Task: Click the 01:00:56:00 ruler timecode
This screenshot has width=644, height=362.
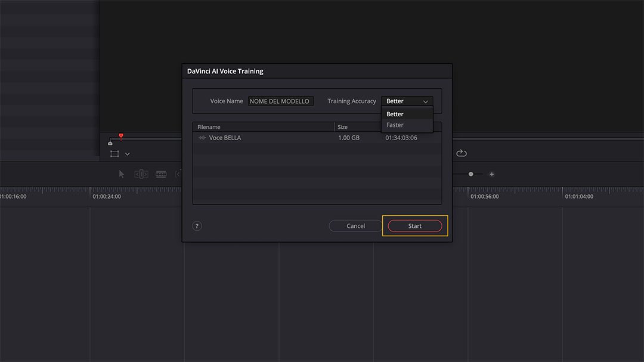Action: [485, 196]
